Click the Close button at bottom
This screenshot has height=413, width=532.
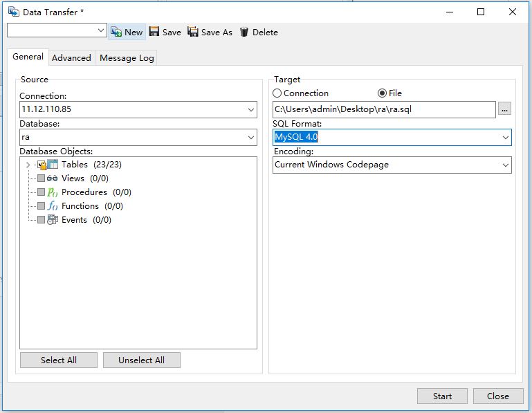497,396
